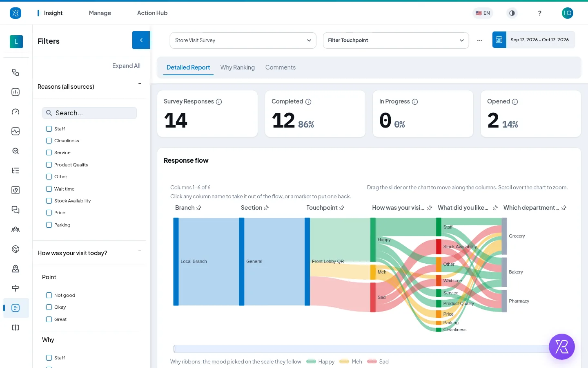Open the LO user profile avatar

pyautogui.click(x=568, y=13)
